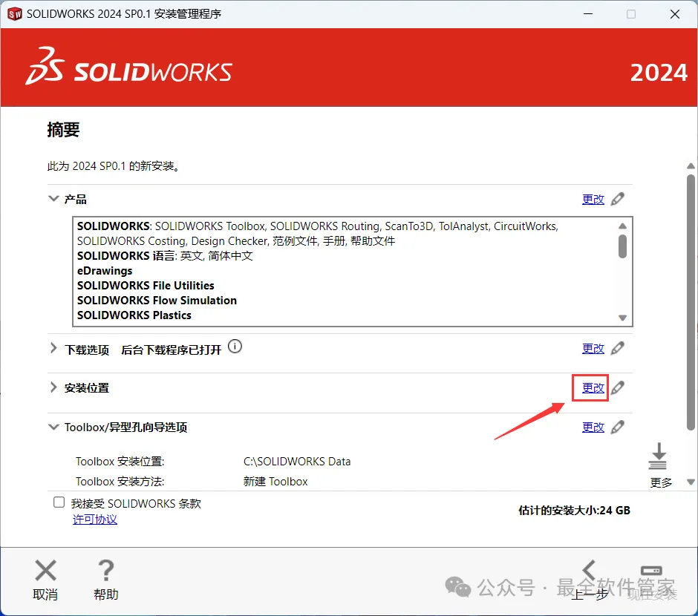This screenshot has width=698, height=616.
Task: Click the 取消 X icon
Action: pyautogui.click(x=45, y=570)
